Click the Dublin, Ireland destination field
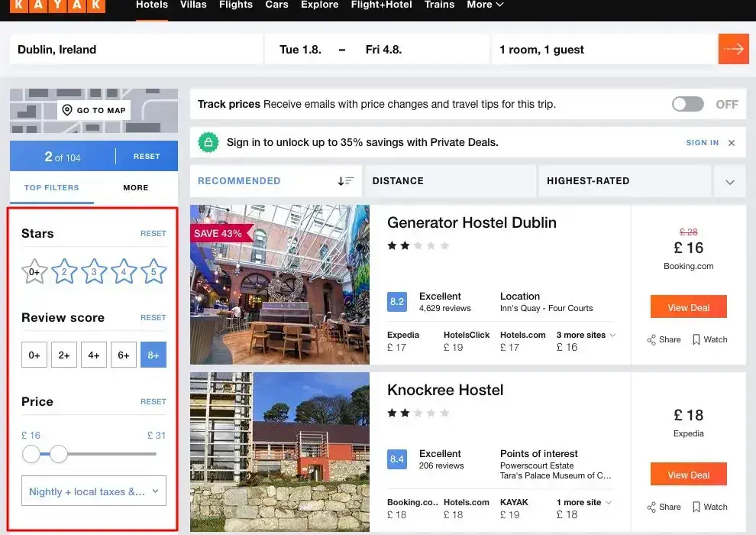The width and height of the screenshot is (756, 535). click(x=137, y=49)
